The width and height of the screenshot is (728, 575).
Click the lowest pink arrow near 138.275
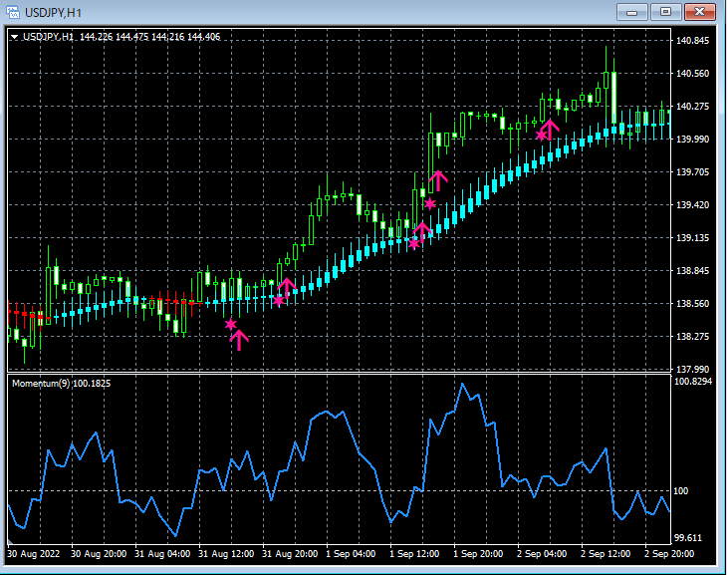point(239,340)
